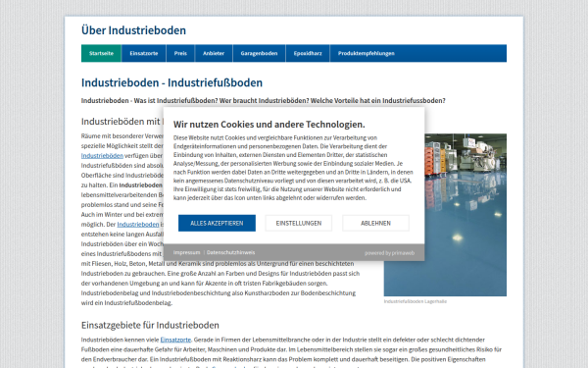Image resolution: width=588 pixels, height=368 pixels.
Task: Click the Einsatzgebiete für Industrieboden heading
Action: 150,325
